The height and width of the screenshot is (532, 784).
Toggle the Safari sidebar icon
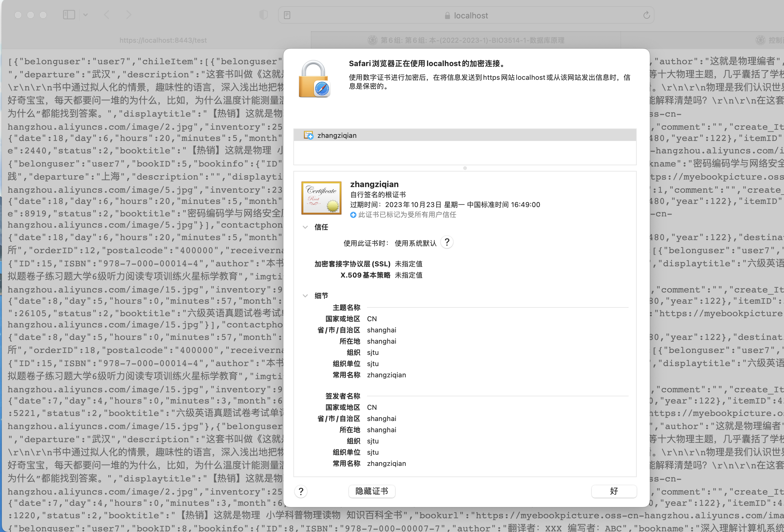[69, 15]
